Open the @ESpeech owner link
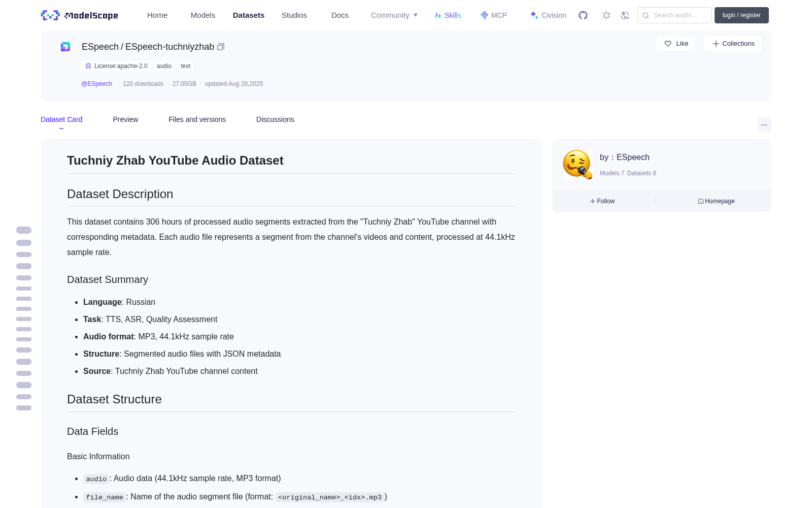Screen dimensions: 812x508 click(96, 84)
